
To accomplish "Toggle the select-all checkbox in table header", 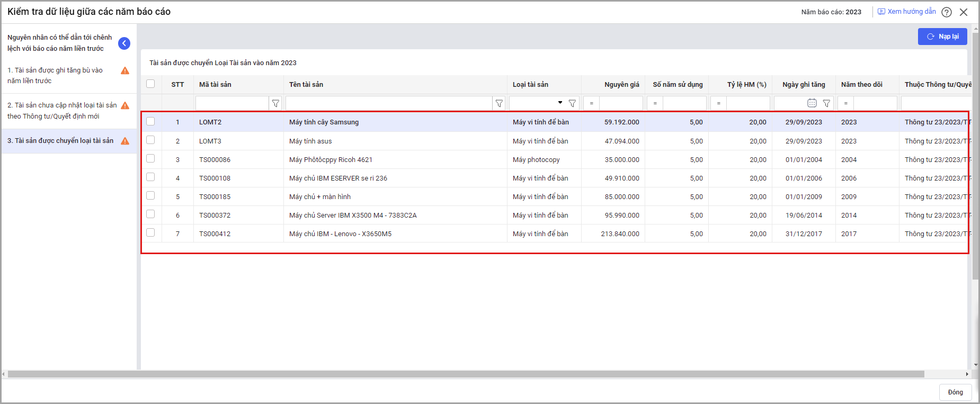I will [150, 84].
